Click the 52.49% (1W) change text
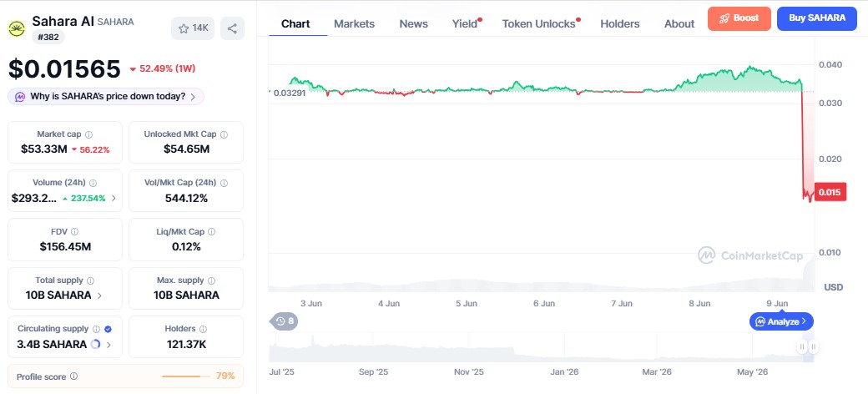Image resolution: width=868 pixels, height=394 pixels. coord(167,68)
